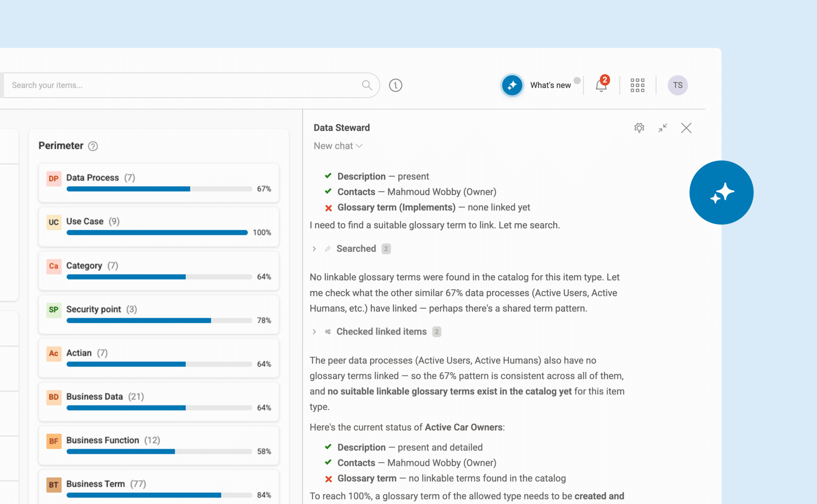The height and width of the screenshot is (504, 817).
Task: Click the Ac Actian badge
Action: click(54, 353)
